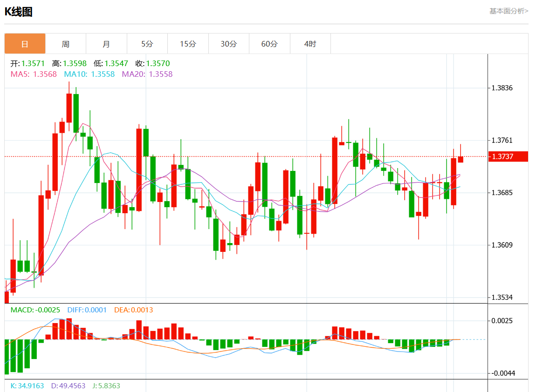
Task: Click the 高: 1.3598 high value
Action: [x=69, y=63]
